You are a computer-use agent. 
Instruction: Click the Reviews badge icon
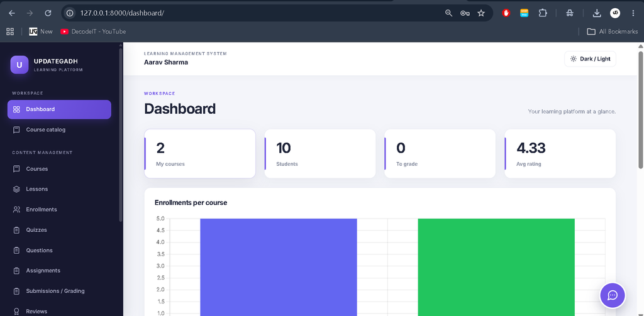point(16,311)
